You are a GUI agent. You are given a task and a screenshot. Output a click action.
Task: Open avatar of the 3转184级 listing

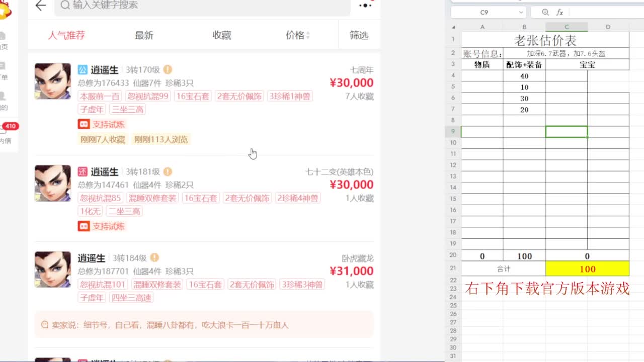pos(53,269)
